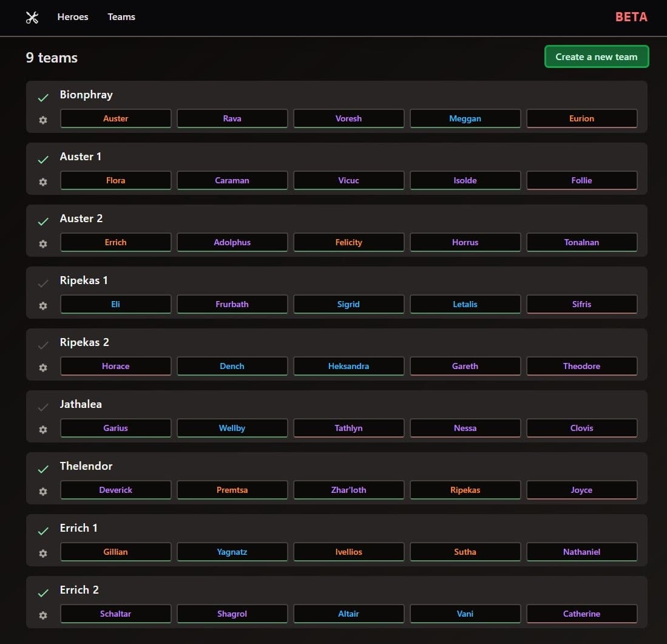Select hero Catherine in Errich 2
This screenshot has height=644, width=667.
[x=581, y=614]
